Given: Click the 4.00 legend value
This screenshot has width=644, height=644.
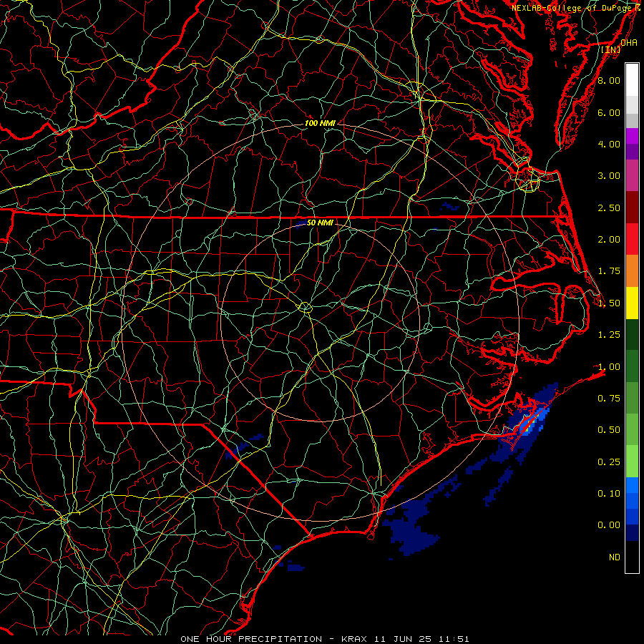Looking at the screenshot, I should pyautogui.click(x=609, y=144).
